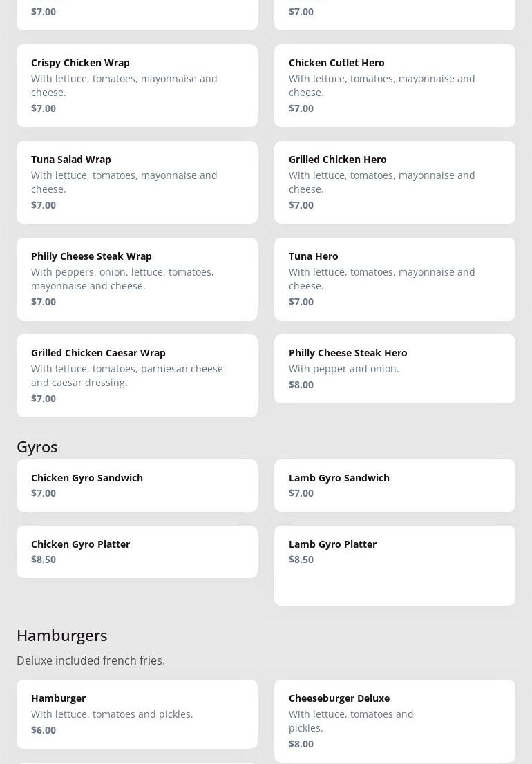532x764 pixels.
Task: Click the Grilled Chicken Hero item
Action: (395, 182)
